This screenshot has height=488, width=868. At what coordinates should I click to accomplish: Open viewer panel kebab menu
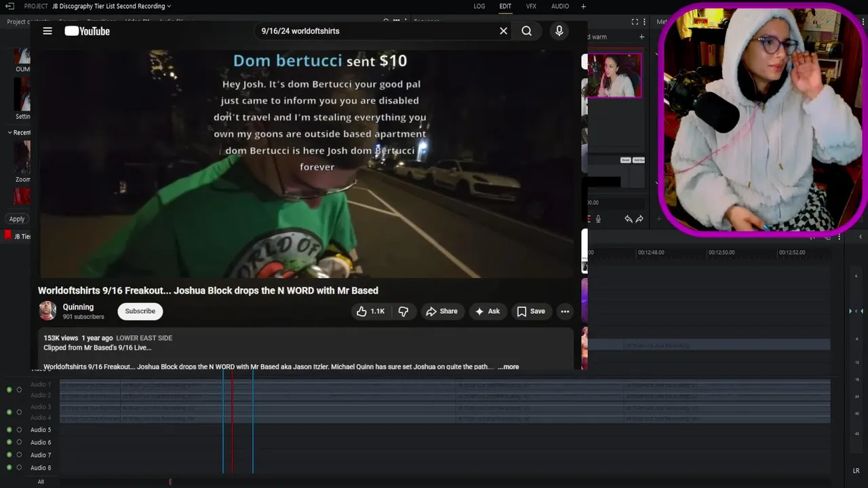point(645,22)
